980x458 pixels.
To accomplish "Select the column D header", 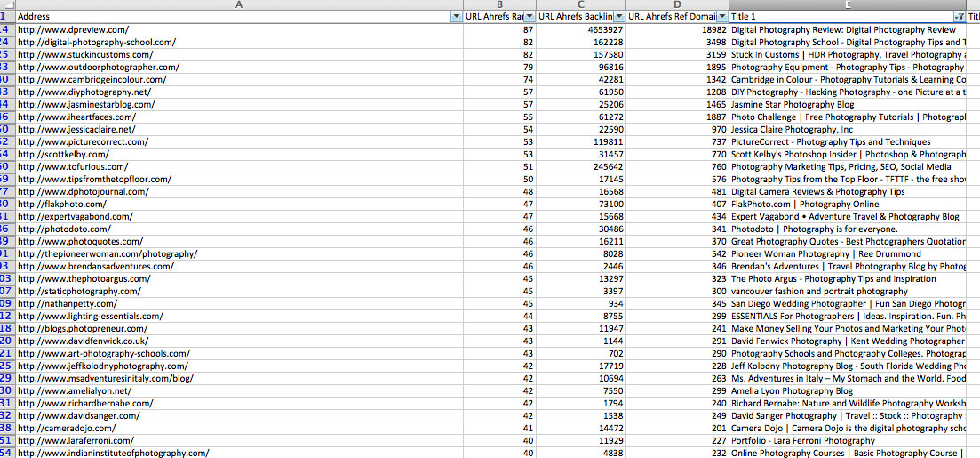I will [677, 4].
